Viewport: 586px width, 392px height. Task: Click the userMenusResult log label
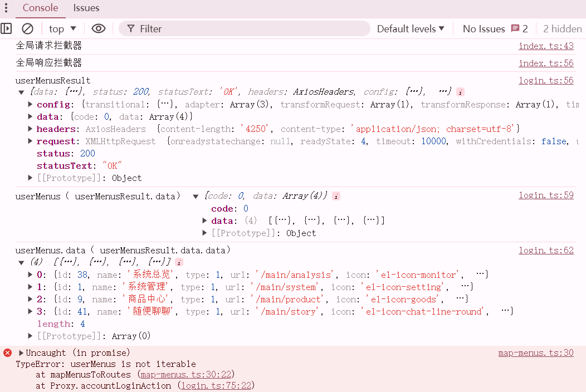[x=53, y=81]
